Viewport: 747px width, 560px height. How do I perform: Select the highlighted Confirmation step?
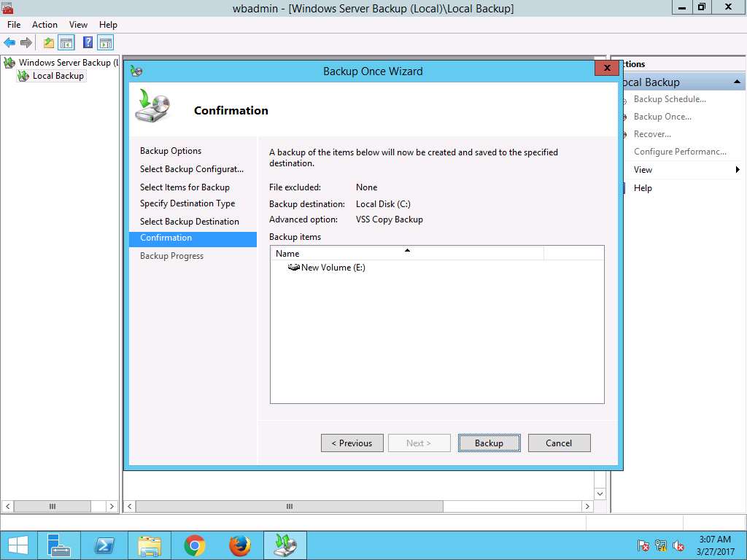193,239
